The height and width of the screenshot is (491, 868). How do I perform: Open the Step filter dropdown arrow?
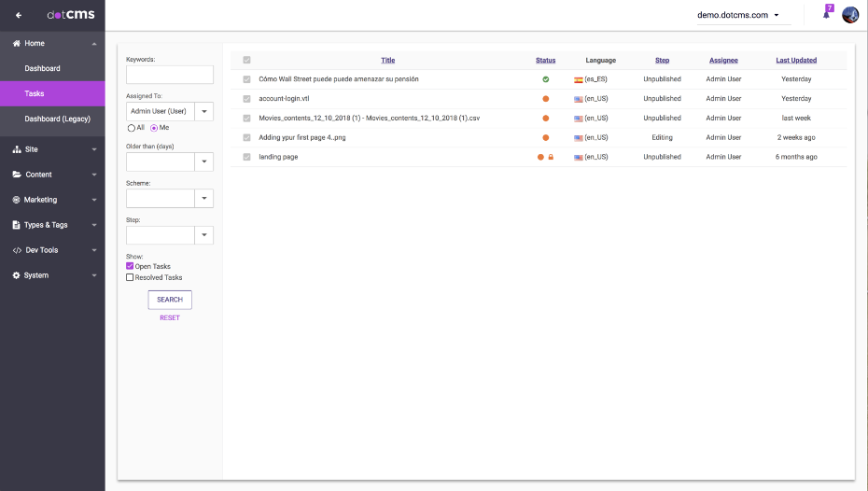coord(204,234)
